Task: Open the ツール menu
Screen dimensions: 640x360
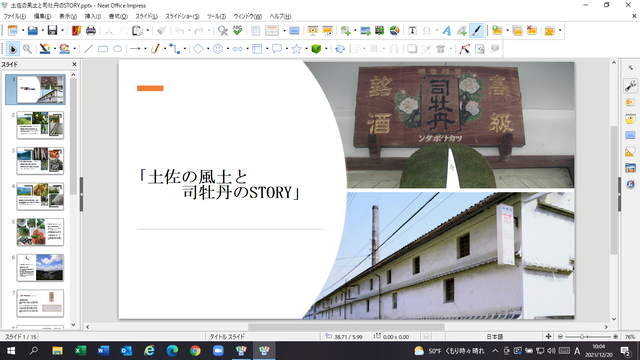Action: tap(216, 16)
